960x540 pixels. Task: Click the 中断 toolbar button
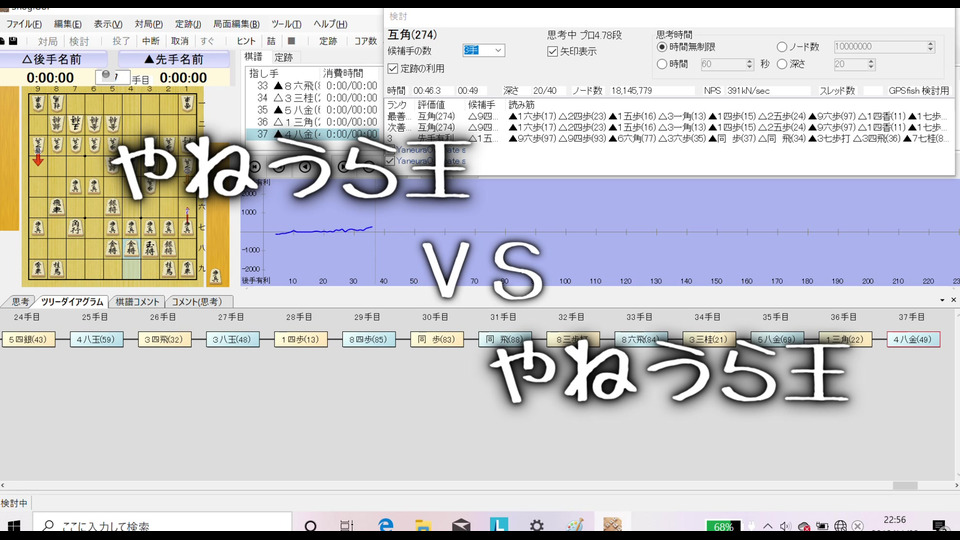[x=151, y=41]
